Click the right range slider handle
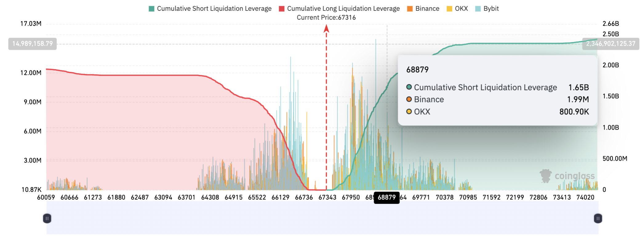Screen dimensions: 644x242 598,218
